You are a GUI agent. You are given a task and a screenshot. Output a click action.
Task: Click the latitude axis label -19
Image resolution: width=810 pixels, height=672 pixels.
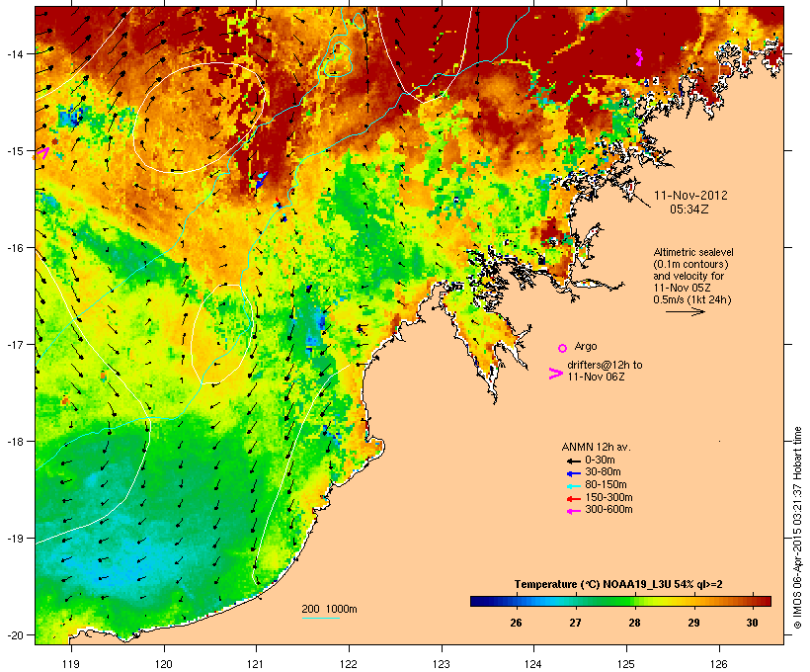14,539
